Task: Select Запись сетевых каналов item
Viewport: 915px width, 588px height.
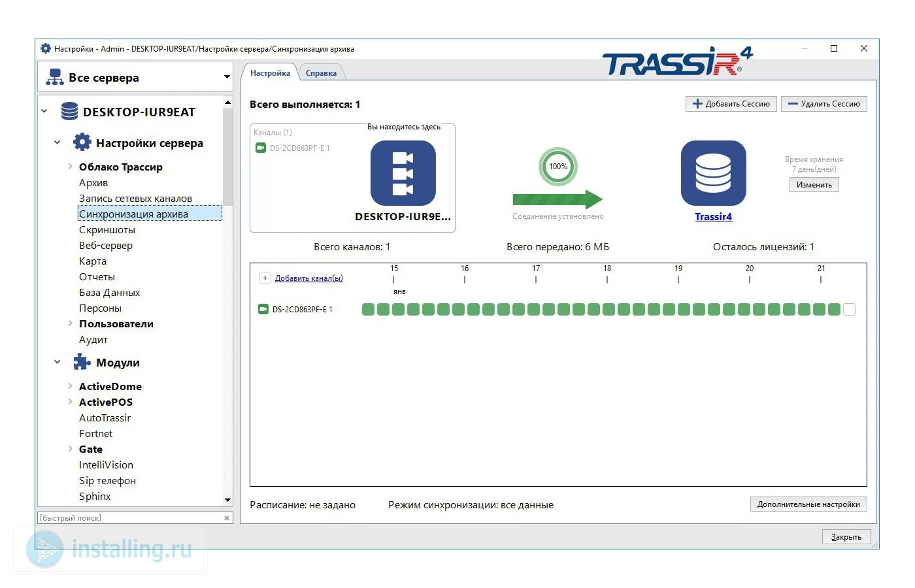Action: click(135, 199)
